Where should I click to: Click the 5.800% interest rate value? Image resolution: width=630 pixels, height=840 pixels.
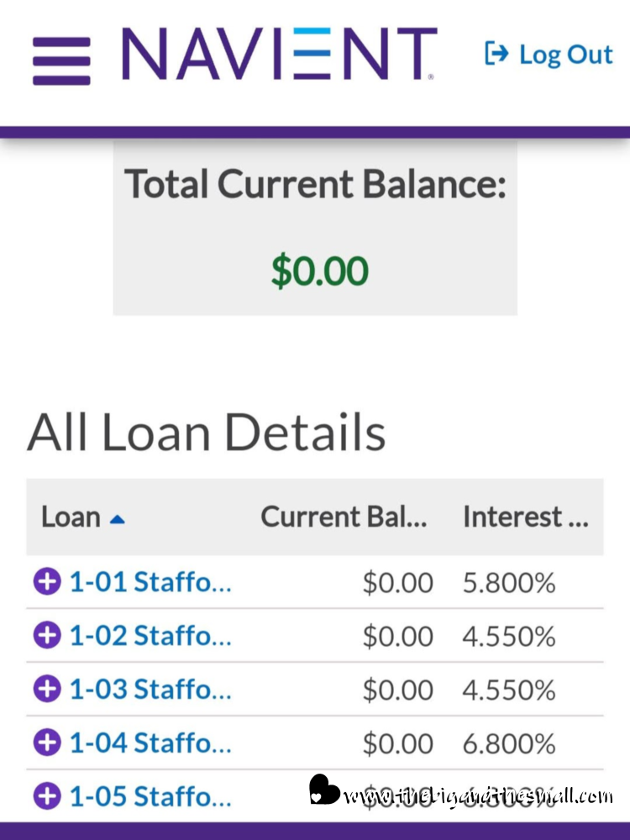509,582
